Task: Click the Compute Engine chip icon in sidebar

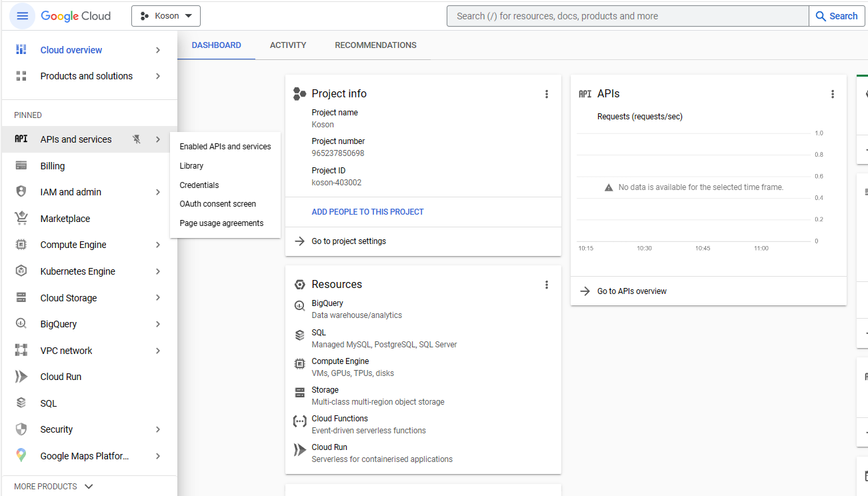Action: click(x=21, y=245)
